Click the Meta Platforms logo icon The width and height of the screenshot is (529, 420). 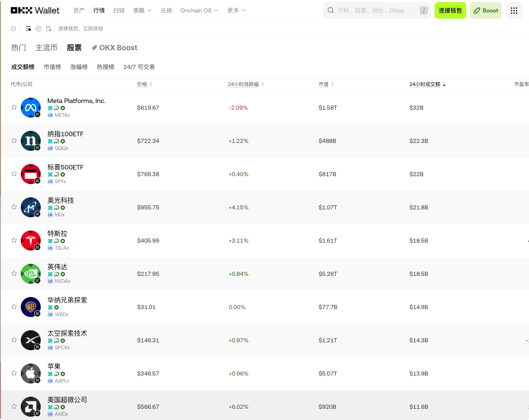click(x=31, y=108)
